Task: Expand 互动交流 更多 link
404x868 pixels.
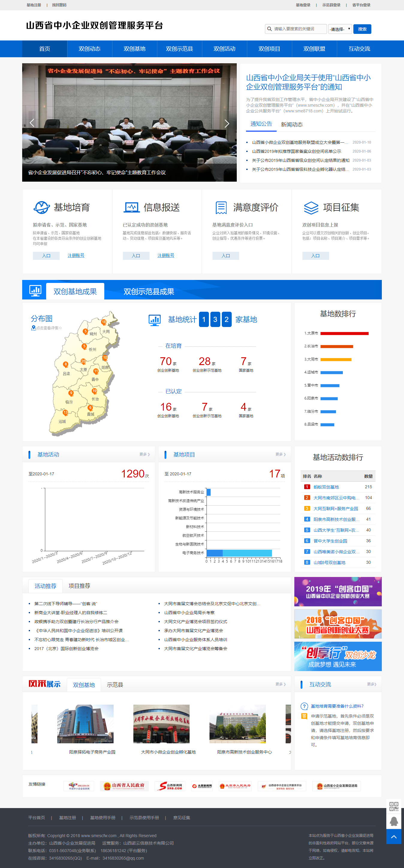Action: coord(372,684)
